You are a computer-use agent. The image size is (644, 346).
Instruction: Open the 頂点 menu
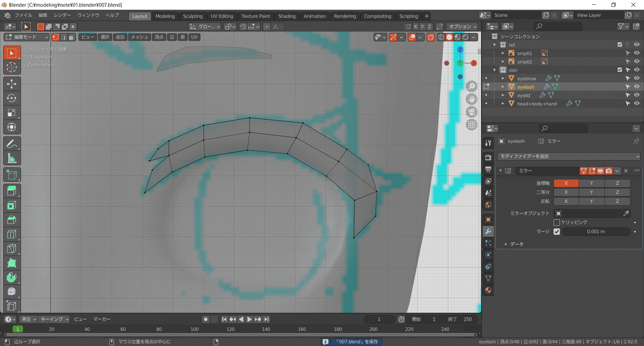point(159,37)
